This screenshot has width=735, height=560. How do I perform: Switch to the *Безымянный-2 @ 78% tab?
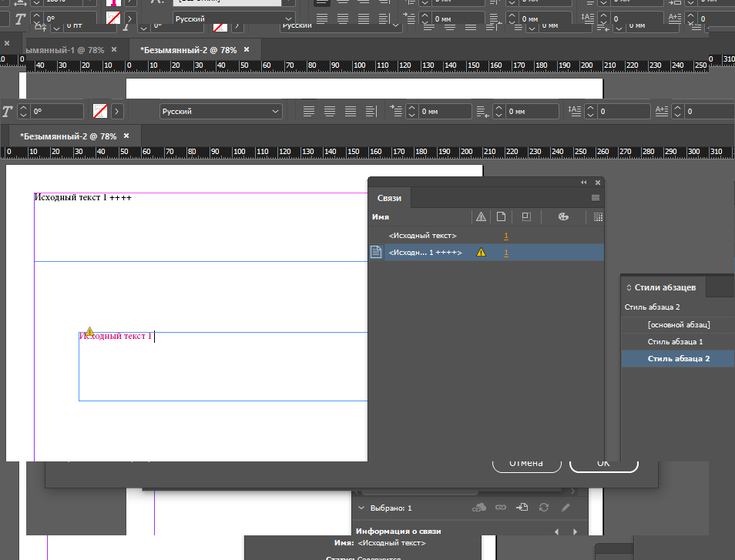tap(69, 136)
